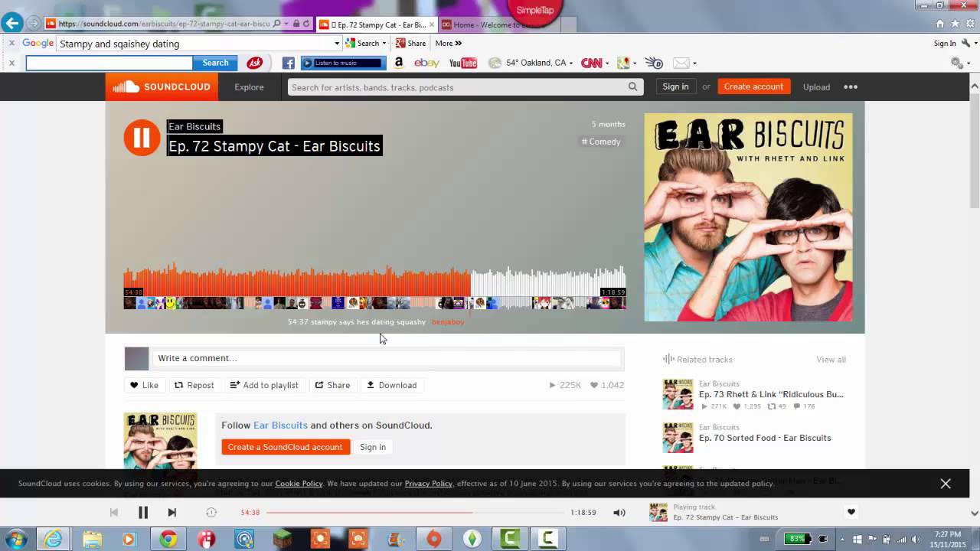Dismiss the cookie notice with the X
The image size is (980, 551).
pyautogui.click(x=946, y=484)
